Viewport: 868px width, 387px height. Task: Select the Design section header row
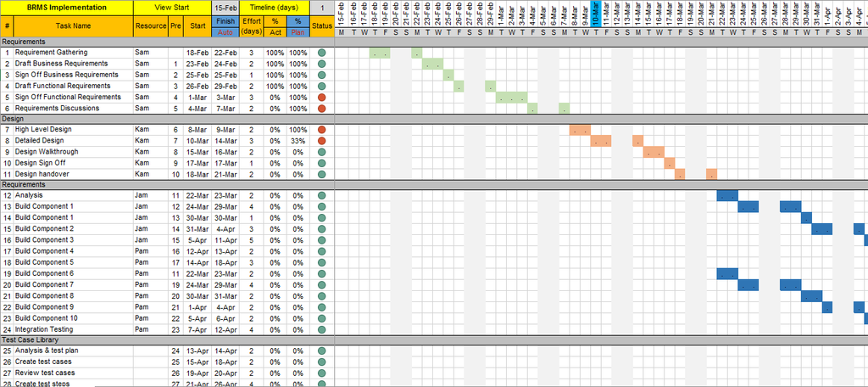[x=167, y=119]
